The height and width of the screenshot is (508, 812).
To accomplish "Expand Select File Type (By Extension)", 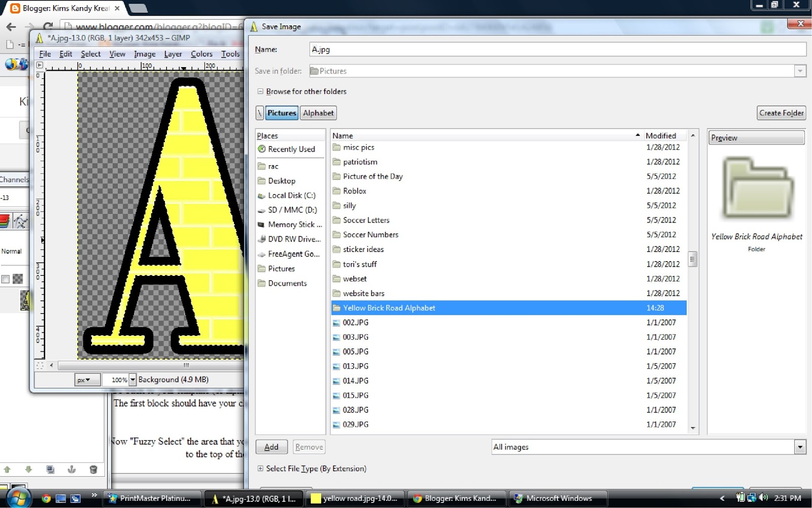I will pos(260,468).
